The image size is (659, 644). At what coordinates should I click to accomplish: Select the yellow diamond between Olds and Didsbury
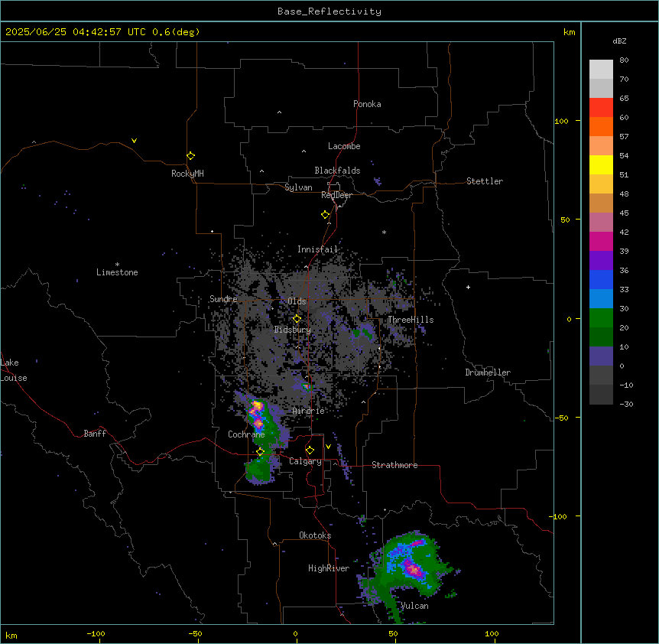click(297, 319)
